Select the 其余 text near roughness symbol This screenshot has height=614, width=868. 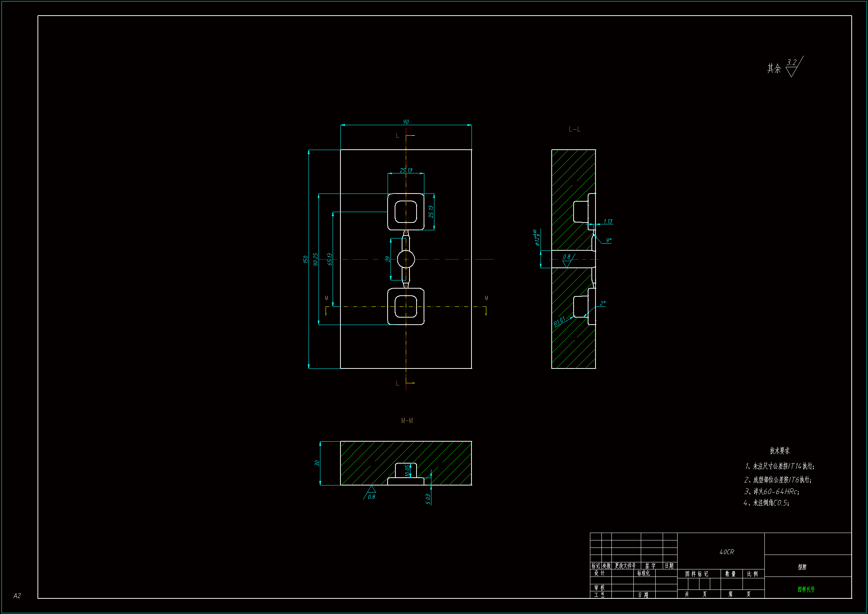773,68
